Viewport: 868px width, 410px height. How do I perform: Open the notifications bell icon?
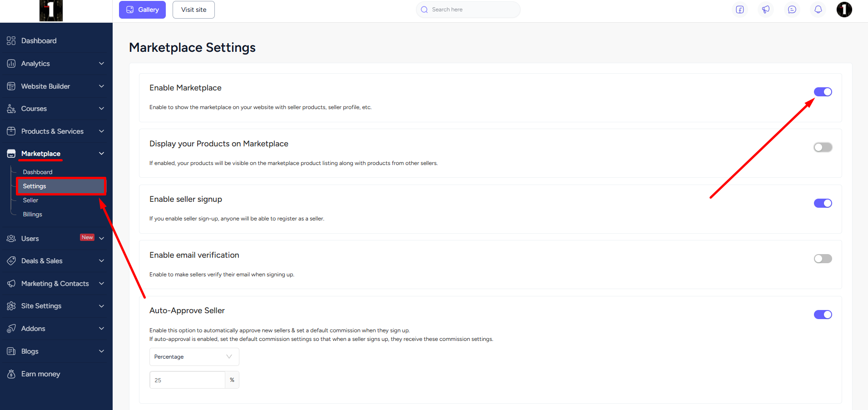[818, 10]
